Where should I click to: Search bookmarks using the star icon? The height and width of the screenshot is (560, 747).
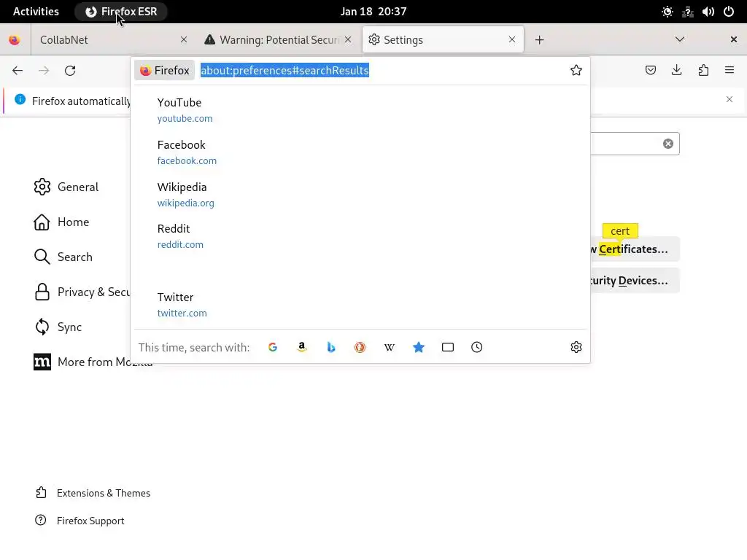pyautogui.click(x=418, y=347)
